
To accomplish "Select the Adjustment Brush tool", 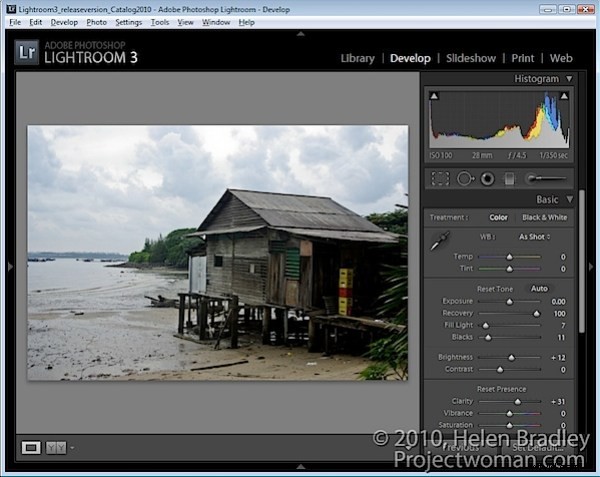I will [x=546, y=178].
